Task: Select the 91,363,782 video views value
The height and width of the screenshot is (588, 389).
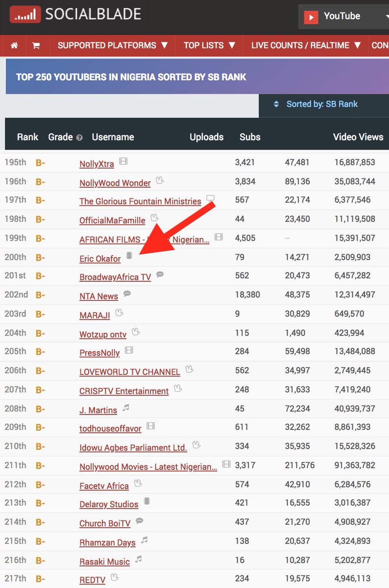Action: pos(355,465)
